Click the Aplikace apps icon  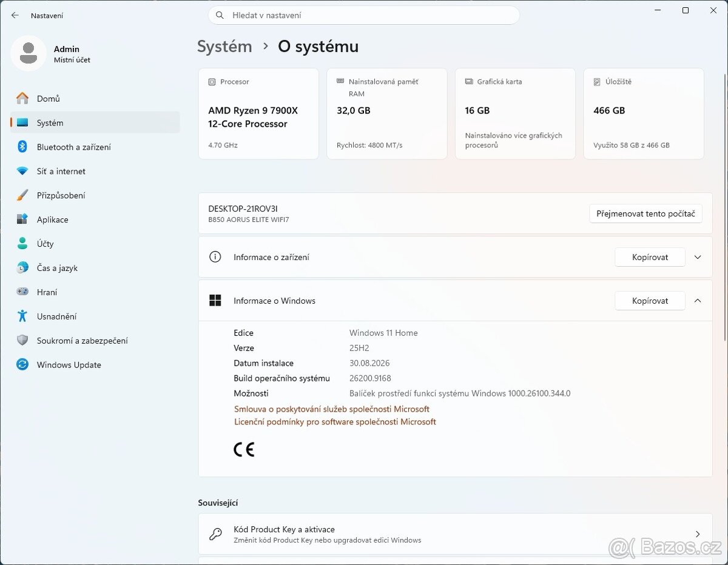(22, 219)
